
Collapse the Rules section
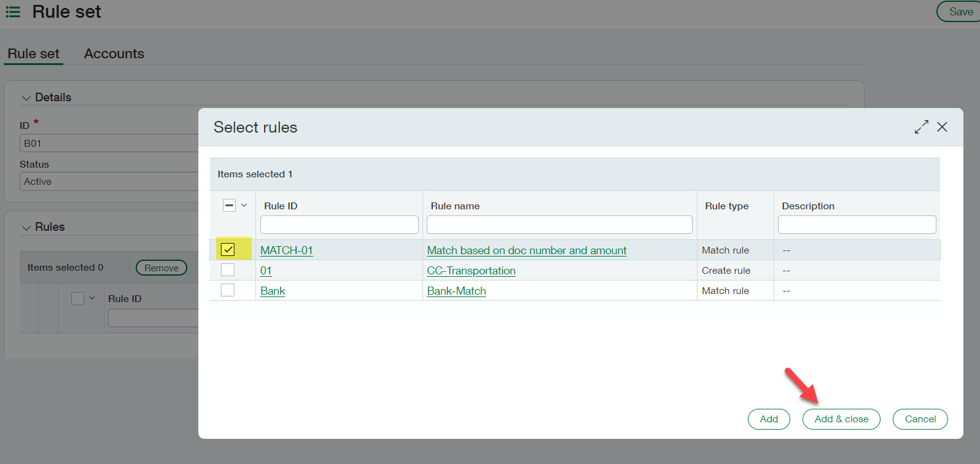pyautogui.click(x=26, y=228)
